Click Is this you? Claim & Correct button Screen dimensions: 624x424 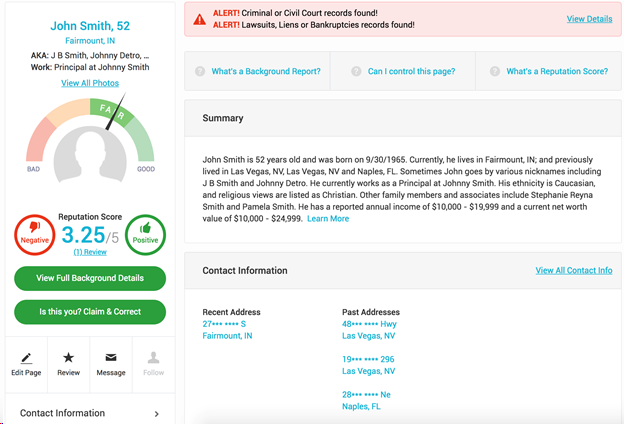tap(90, 312)
